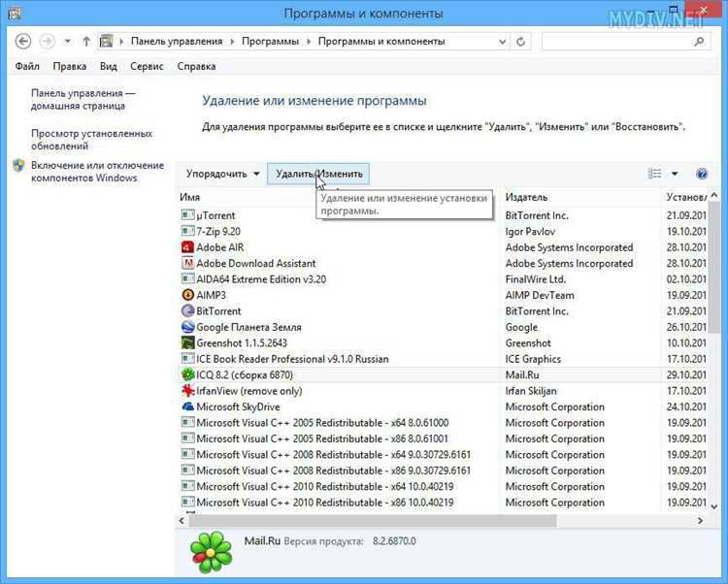Viewport: 728px width, 584px height.
Task: Select the AIDA64 Extreme Edition icon
Action: (187, 278)
